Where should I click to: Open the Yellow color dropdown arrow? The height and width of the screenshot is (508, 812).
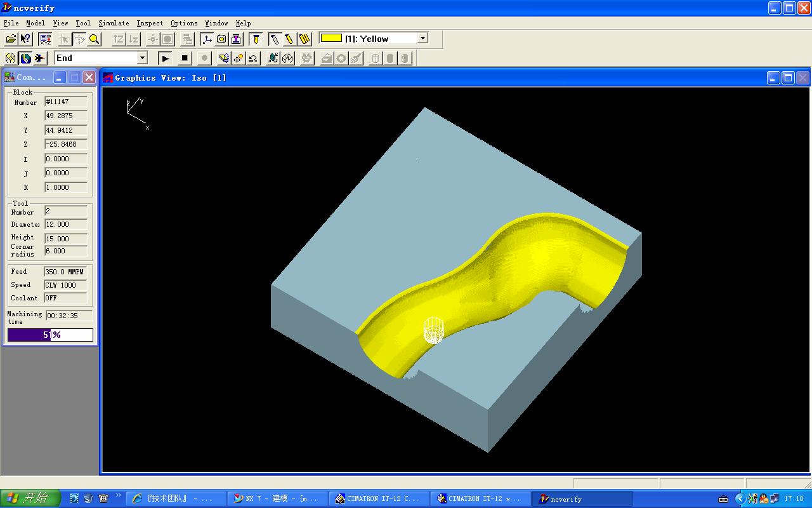tap(422, 38)
